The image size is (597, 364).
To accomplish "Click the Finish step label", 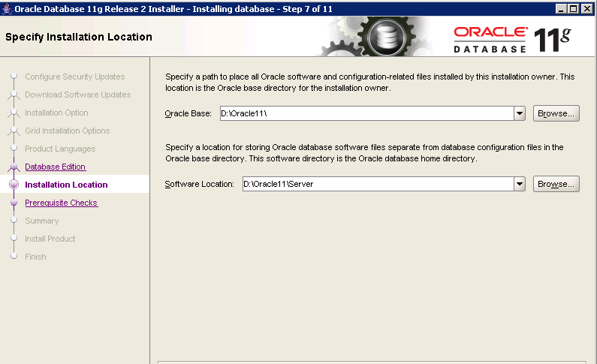I will [x=35, y=257].
